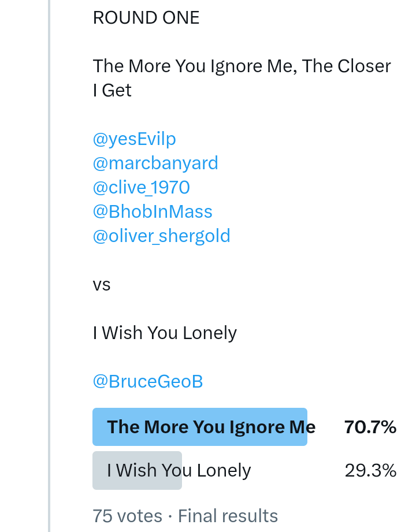The height and width of the screenshot is (532, 416).
Task: Click the 'ROUND ONE' heading text
Action: 146,18
